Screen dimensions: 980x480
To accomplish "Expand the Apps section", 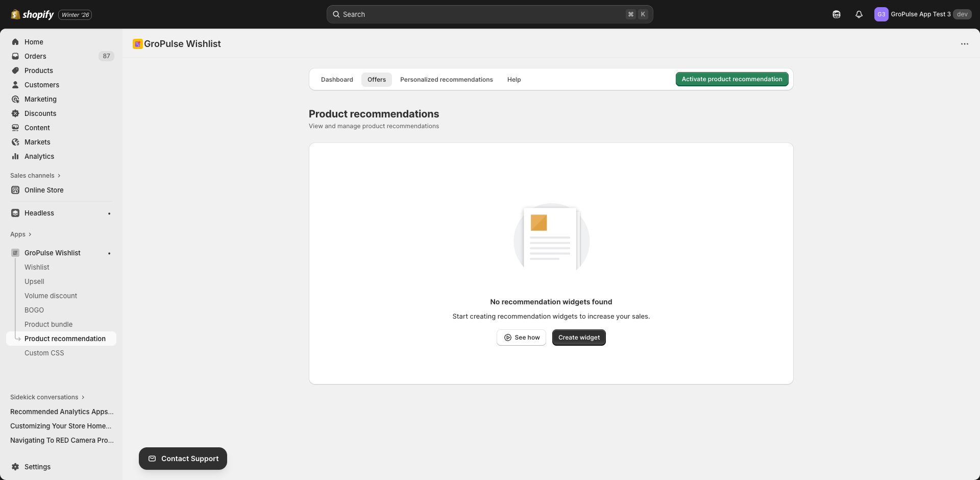I will point(21,234).
